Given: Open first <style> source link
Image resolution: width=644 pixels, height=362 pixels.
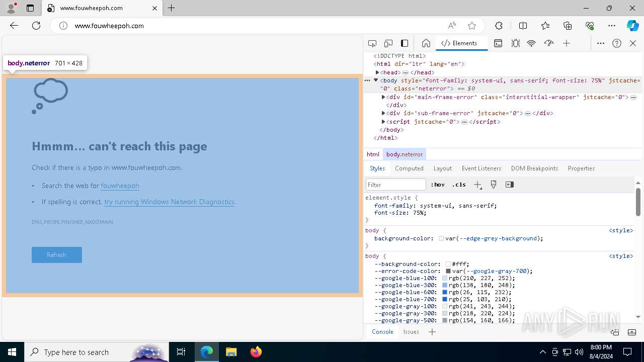Looking at the screenshot, I should click(621, 230).
